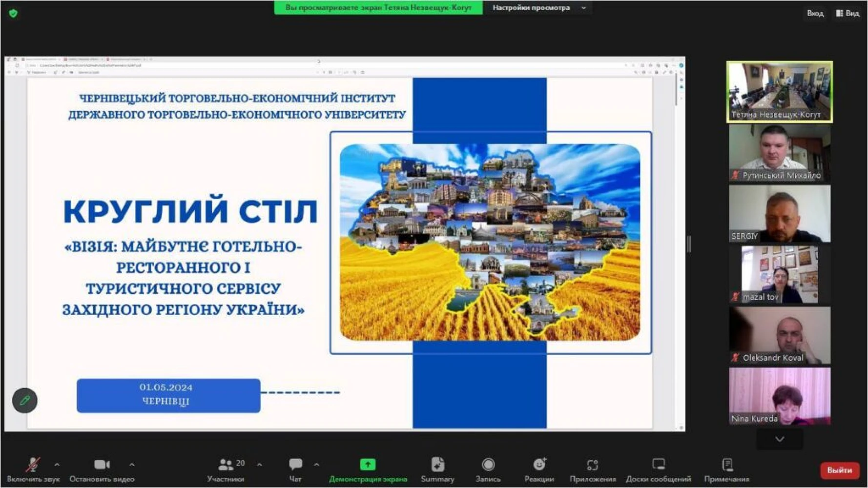This screenshot has width=868, height=488.
Task: Stop the camera with Остановить видео
Action: click(x=102, y=465)
